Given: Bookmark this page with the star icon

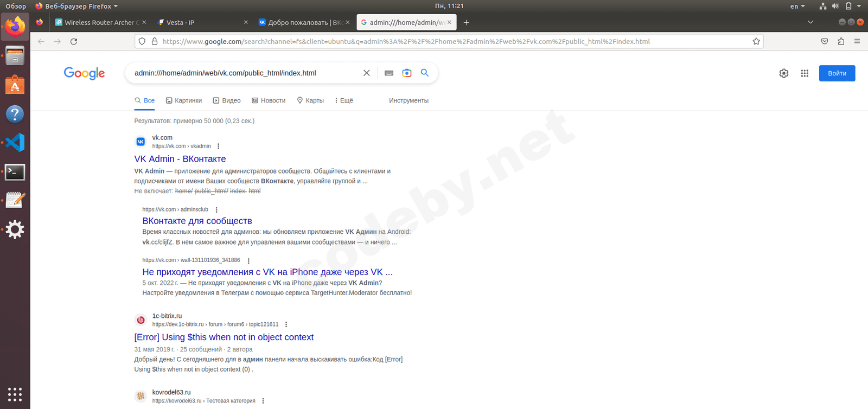Looking at the screenshot, I should tap(756, 41).
